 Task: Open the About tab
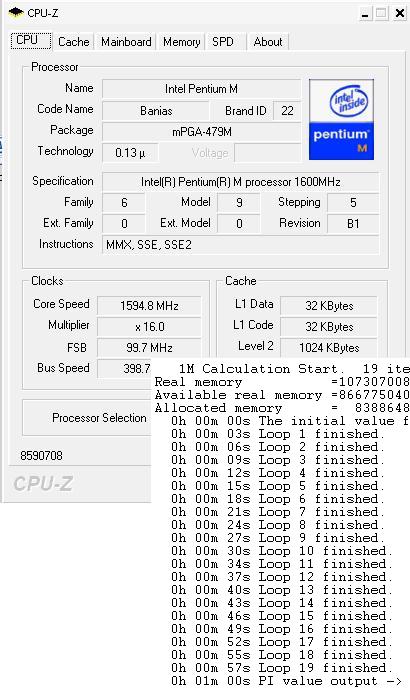point(268,42)
